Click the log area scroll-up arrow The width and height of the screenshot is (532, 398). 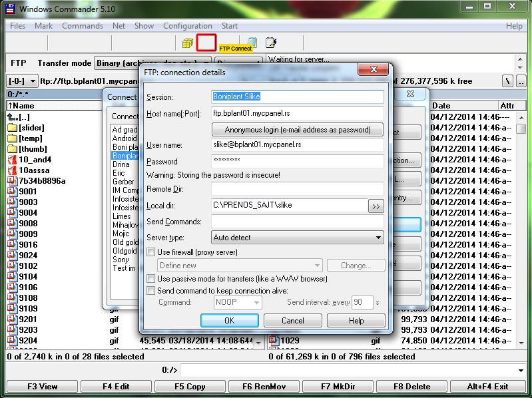521,59
